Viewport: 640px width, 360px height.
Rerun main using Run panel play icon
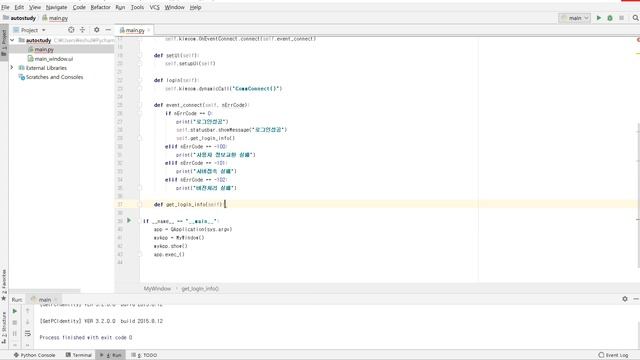tap(15, 311)
